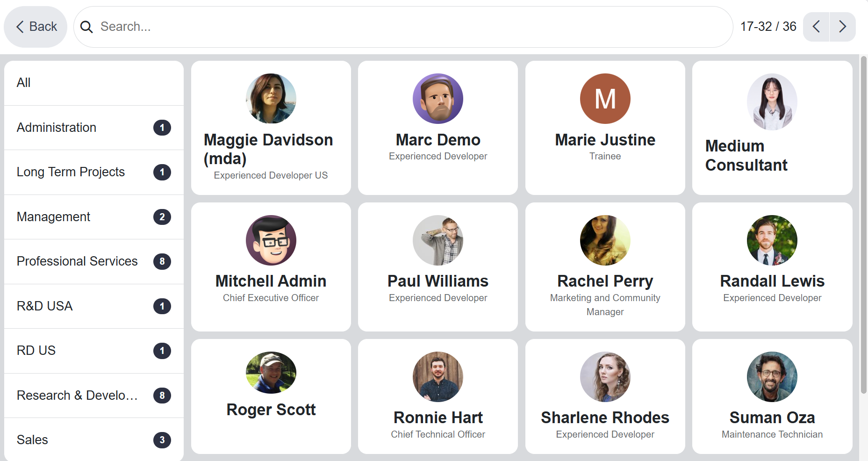Open Maggie Davidson's avatar photo
The height and width of the screenshot is (461, 868).
tap(271, 99)
